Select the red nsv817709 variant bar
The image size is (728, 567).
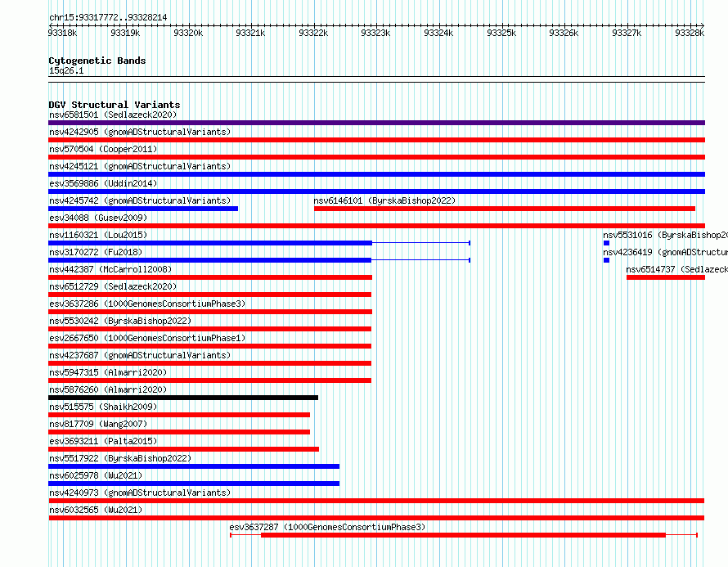(179, 432)
